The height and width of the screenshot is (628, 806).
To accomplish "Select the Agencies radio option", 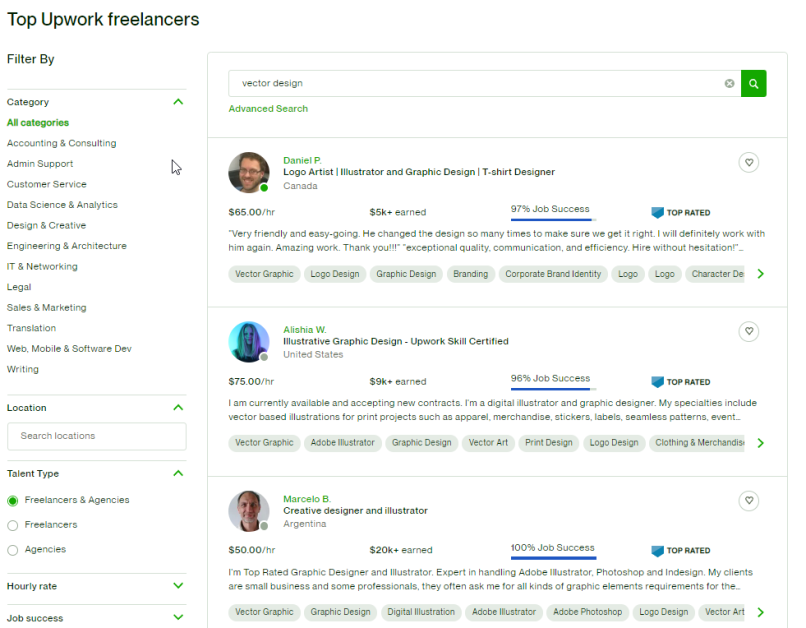I will 13,550.
